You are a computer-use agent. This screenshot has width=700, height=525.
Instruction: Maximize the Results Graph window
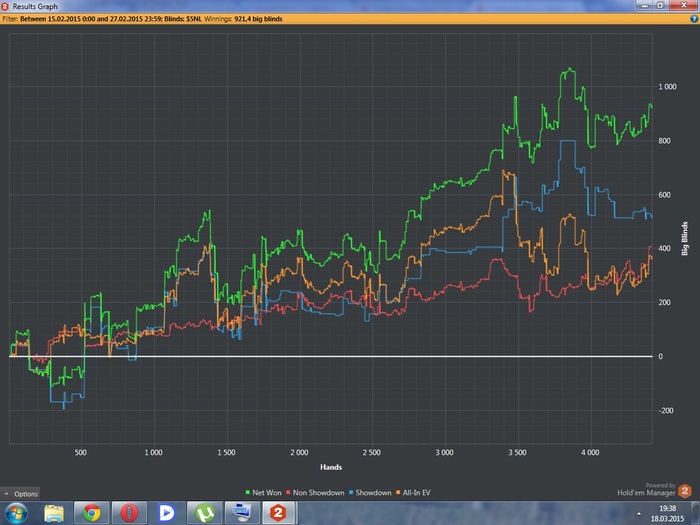(660, 5)
